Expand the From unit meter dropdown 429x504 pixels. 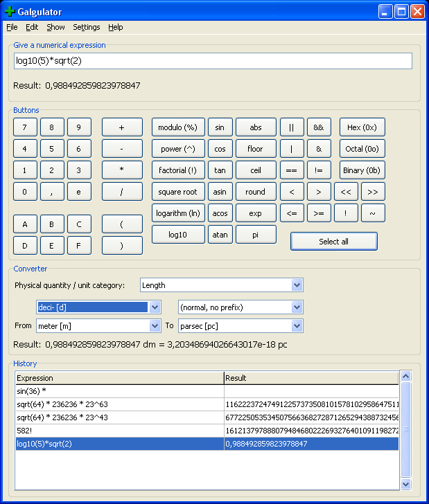(x=155, y=325)
